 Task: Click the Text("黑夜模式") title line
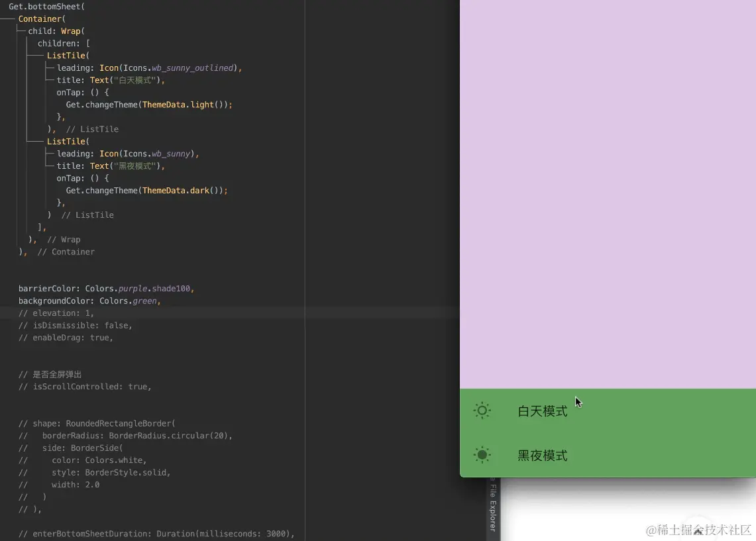point(111,166)
